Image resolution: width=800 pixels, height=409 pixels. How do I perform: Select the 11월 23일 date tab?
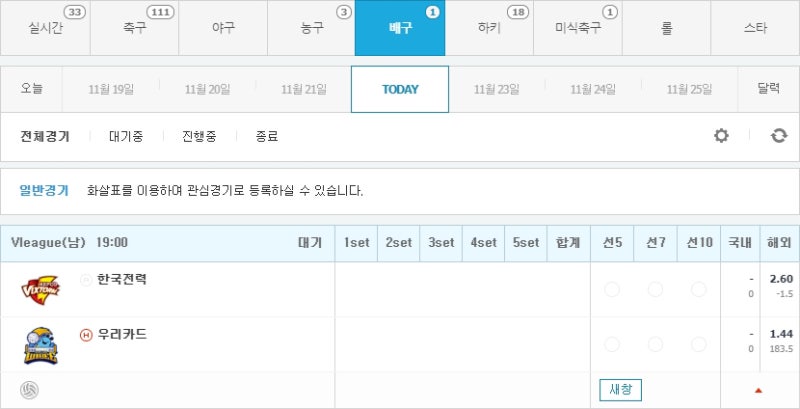pos(496,89)
